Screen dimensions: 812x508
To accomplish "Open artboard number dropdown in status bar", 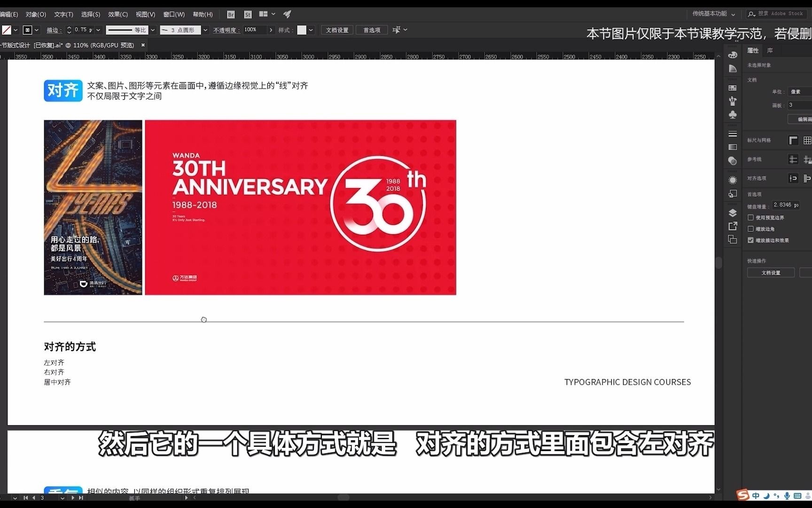I will [62, 498].
